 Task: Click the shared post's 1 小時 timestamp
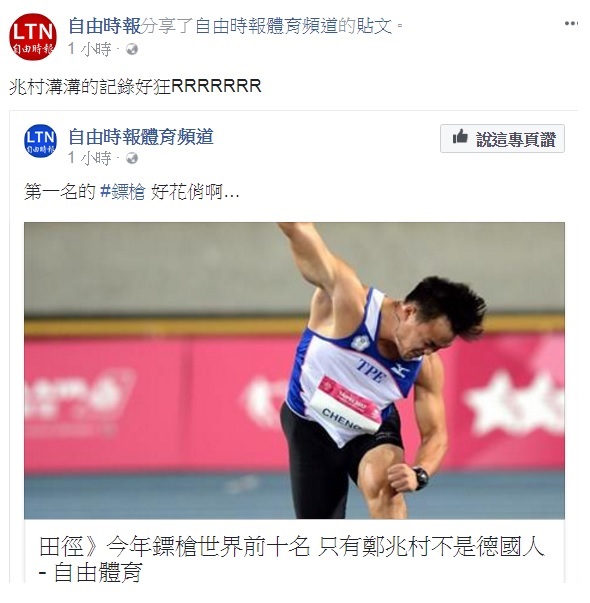click(x=90, y=158)
